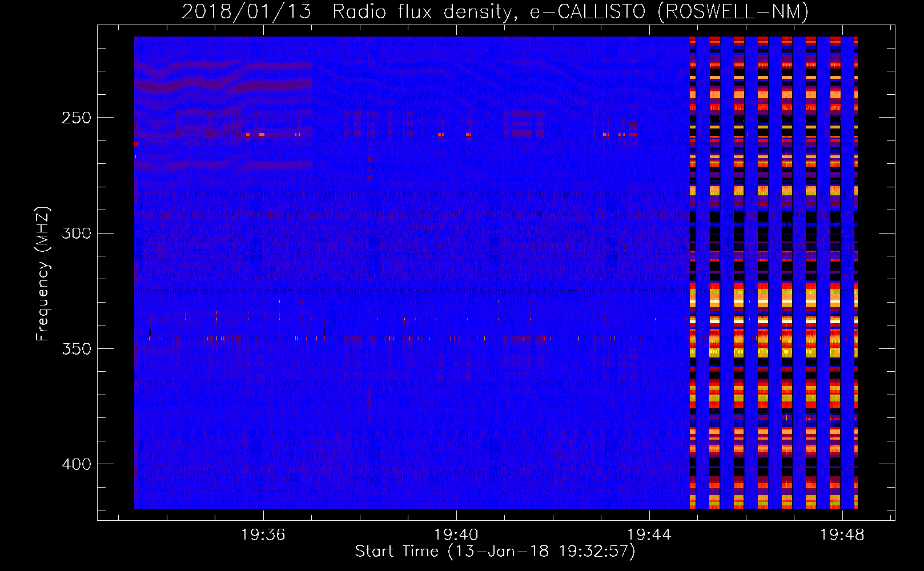Click the 400 frequency tick label
Viewport: 924px width, 571px height.
coord(77,464)
